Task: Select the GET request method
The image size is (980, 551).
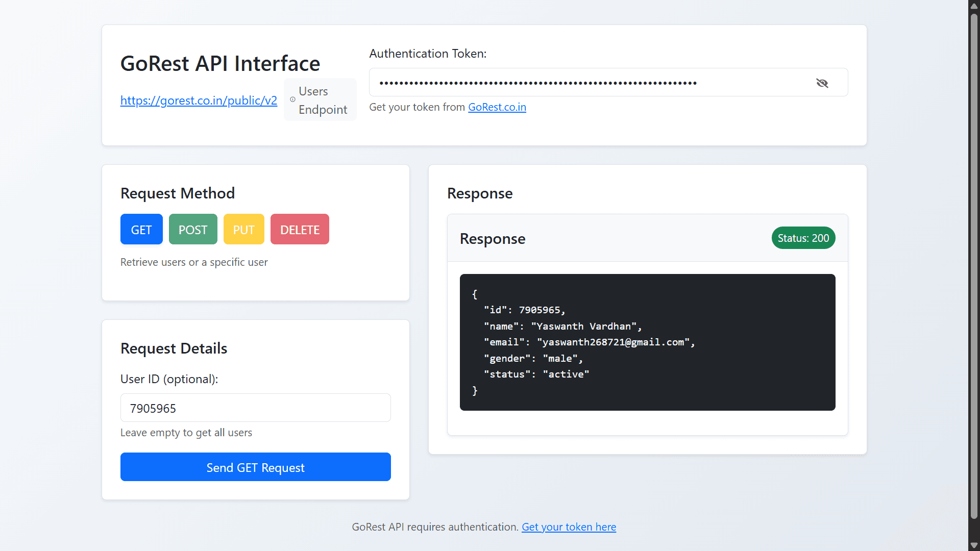Action: click(x=141, y=229)
